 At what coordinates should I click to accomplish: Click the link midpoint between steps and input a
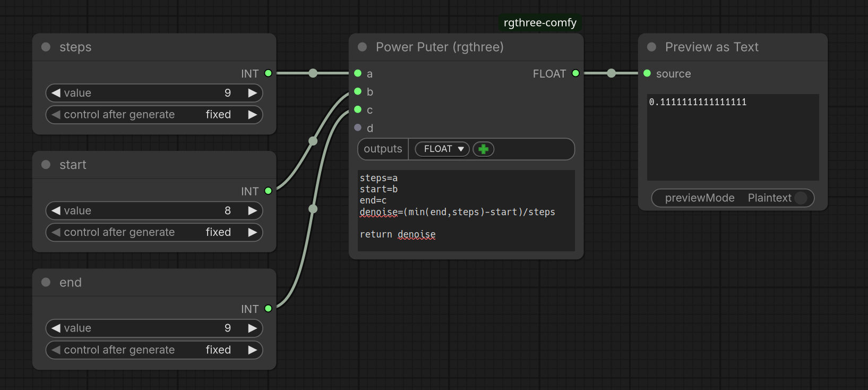313,73
